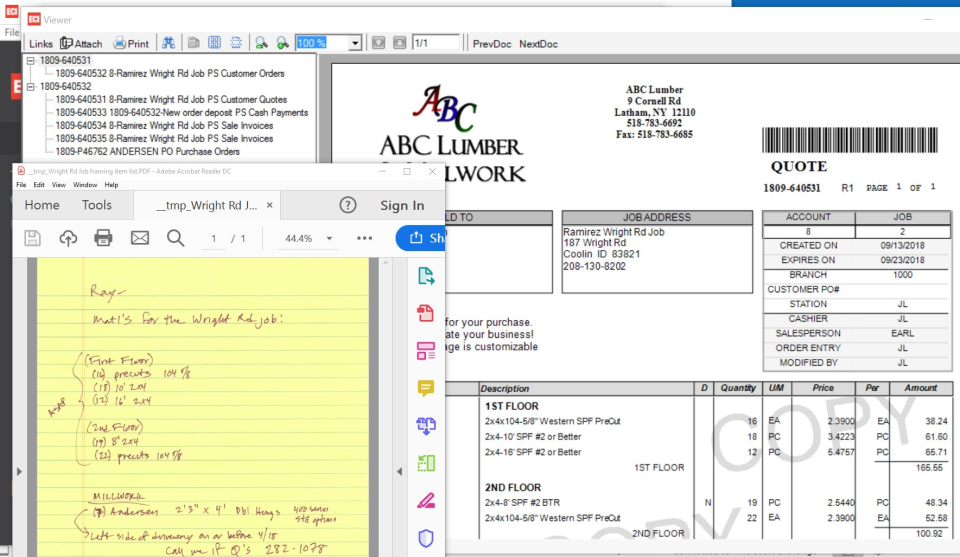Screen dimensions: 960x557
Task: Click the Edit PDF tool icon
Action: pyautogui.click(x=426, y=351)
